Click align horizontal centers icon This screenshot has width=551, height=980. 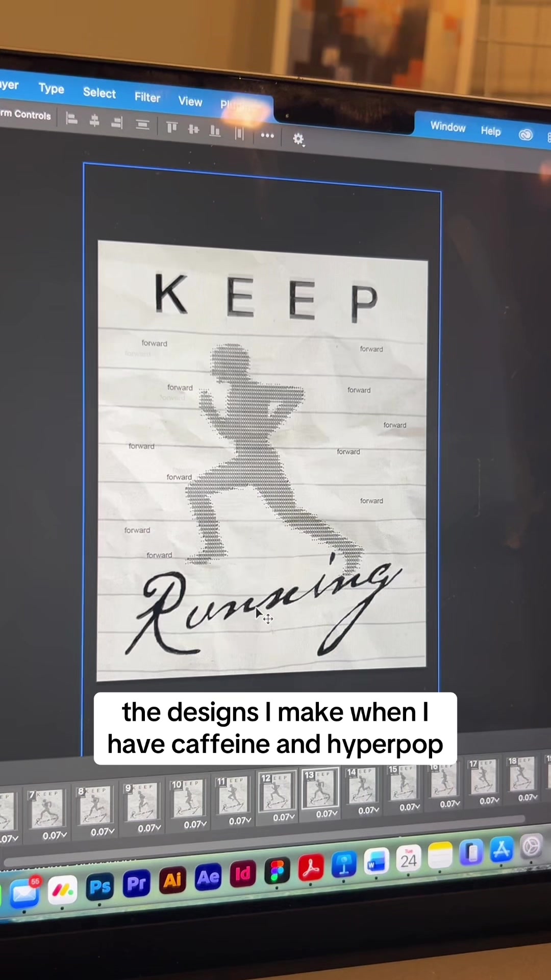[94, 121]
